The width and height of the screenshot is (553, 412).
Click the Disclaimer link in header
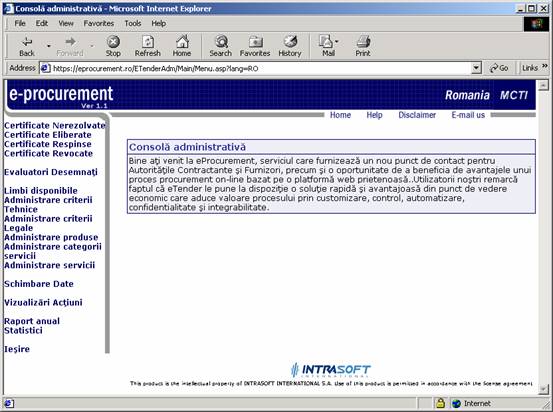point(417,115)
